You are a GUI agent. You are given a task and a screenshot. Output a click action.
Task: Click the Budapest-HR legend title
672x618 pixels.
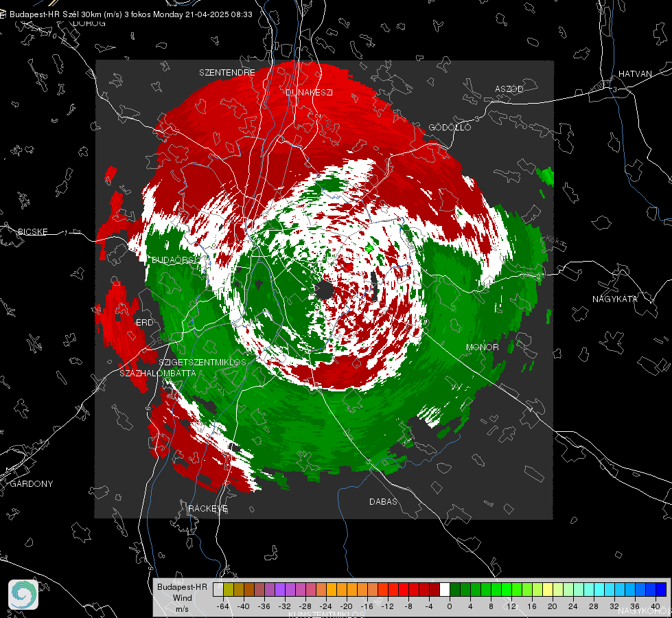[182, 587]
